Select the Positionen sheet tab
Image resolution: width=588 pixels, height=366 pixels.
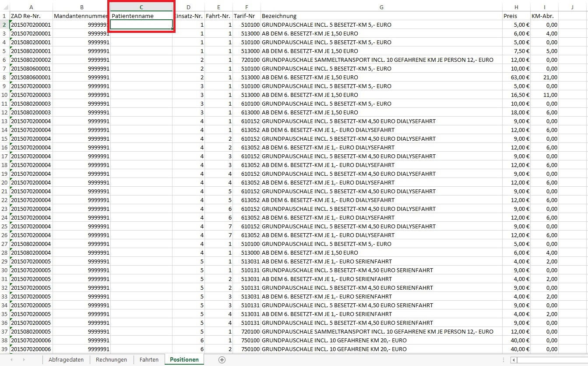(x=184, y=360)
